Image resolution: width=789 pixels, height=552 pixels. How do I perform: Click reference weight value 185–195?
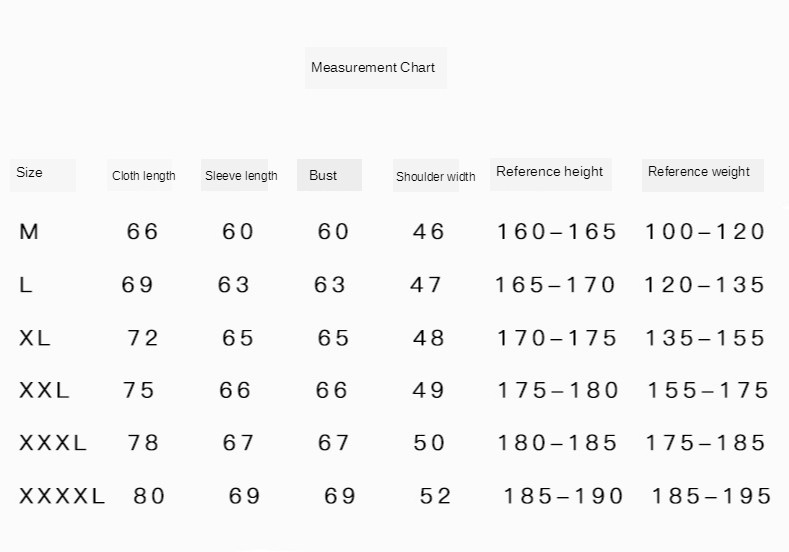711,495
